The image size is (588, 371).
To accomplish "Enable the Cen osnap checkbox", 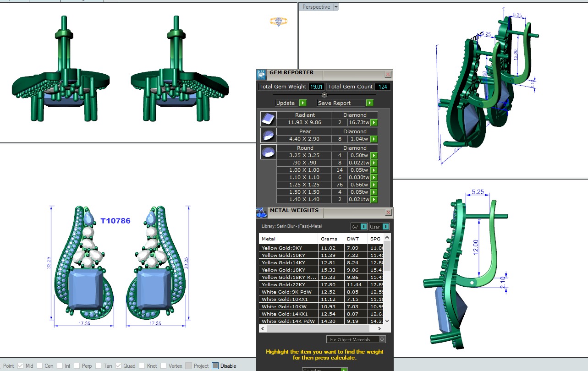I will [40, 366].
